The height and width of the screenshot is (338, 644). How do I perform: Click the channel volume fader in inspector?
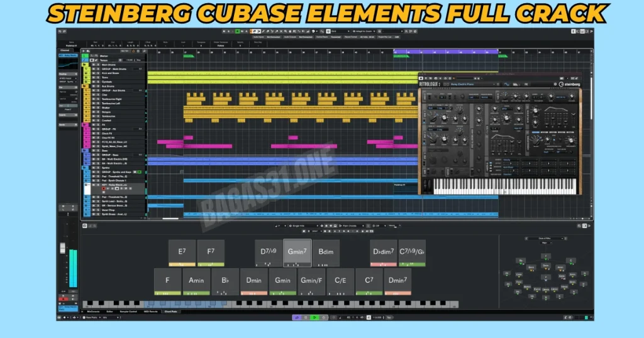tap(62, 248)
